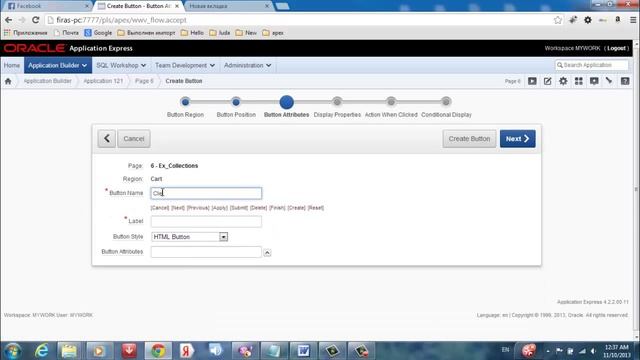The height and width of the screenshot is (360, 640).
Task: Click the Display Properties wizard step circle
Action: (337, 102)
